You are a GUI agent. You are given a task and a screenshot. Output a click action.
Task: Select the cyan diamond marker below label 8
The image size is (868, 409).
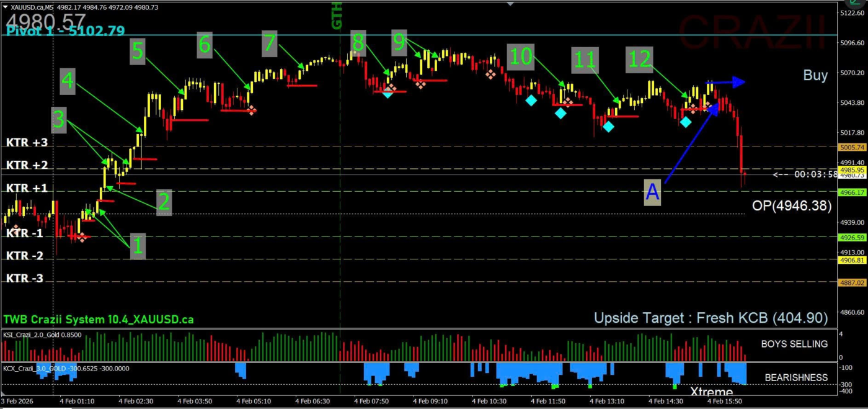tap(387, 93)
